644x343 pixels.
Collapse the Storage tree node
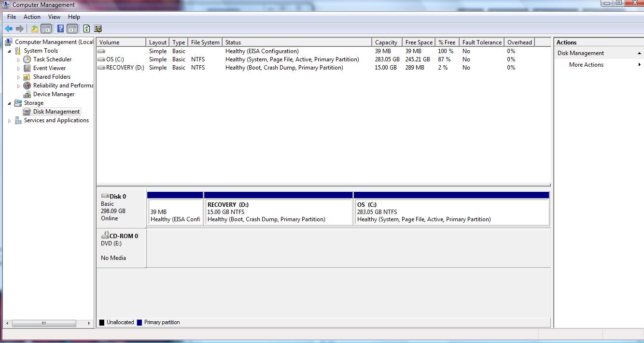coord(9,103)
